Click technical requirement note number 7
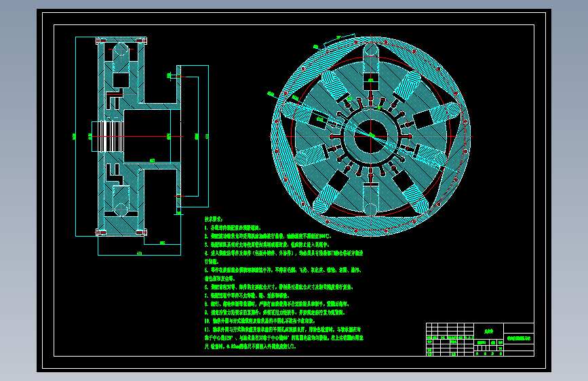Viewport: 588px width, 381px height. tap(247, 296)
